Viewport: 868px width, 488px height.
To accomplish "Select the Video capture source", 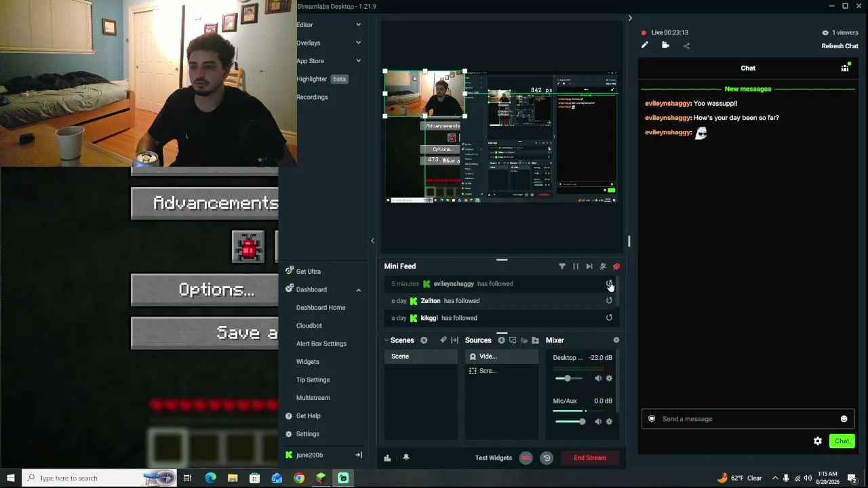I will point(502,357).
